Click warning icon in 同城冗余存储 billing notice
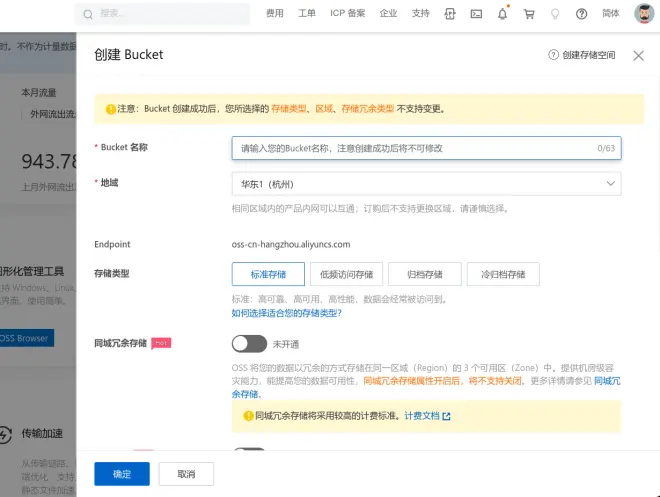 click(x=248, y=416)
